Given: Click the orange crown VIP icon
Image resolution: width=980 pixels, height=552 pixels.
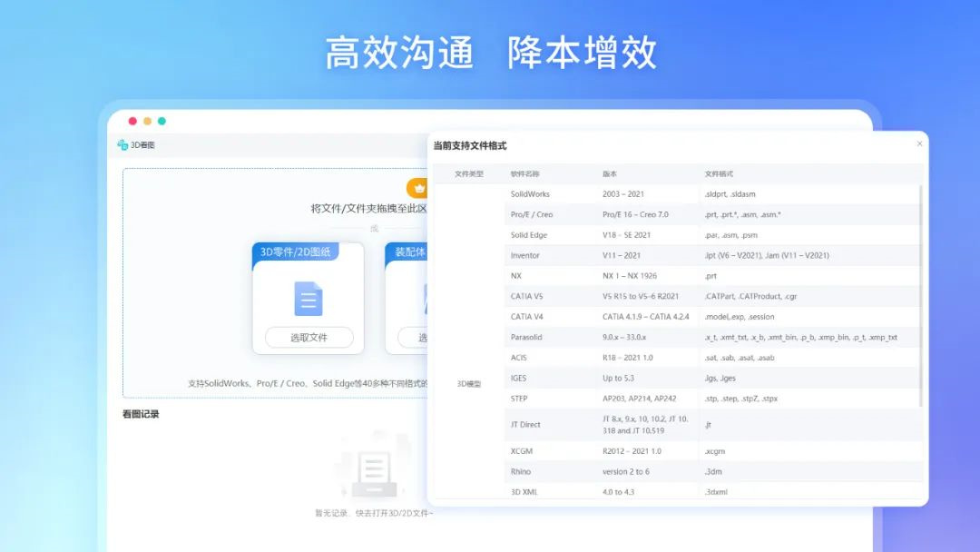Looking at the screenshot, I should [418, 188].
